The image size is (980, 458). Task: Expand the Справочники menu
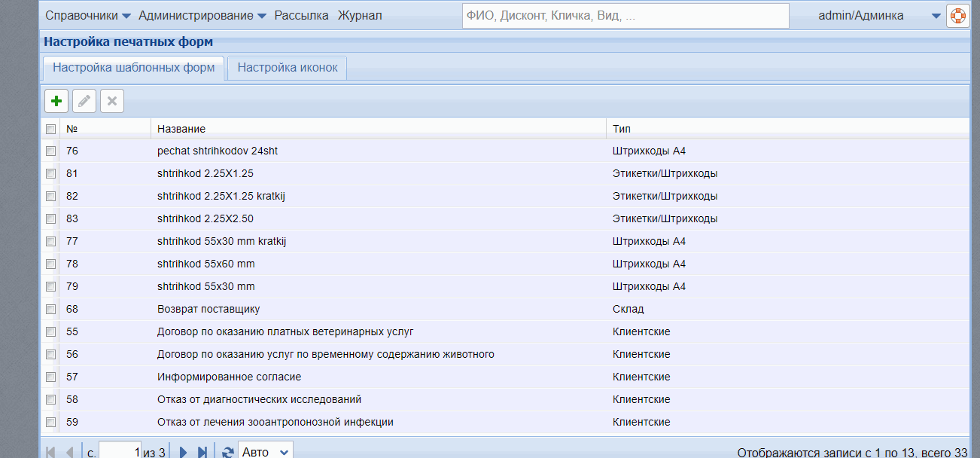88,16
